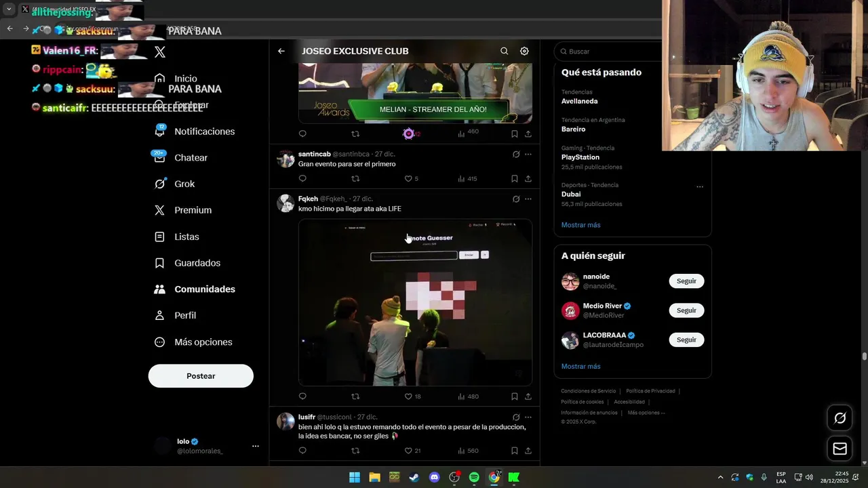This screenshot has width=868, height=488.
Task: Expand footer Más opciones link
Action: pos(646,413)
